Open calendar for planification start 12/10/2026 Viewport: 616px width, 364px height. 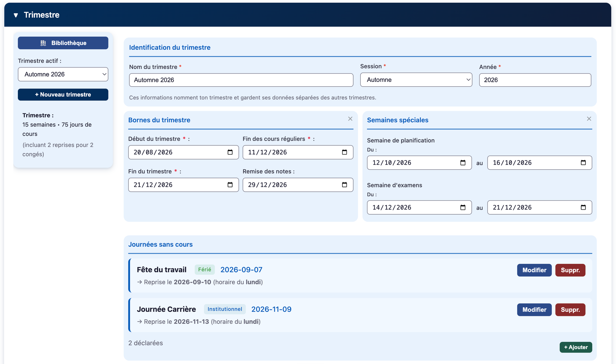click(463, 163)
